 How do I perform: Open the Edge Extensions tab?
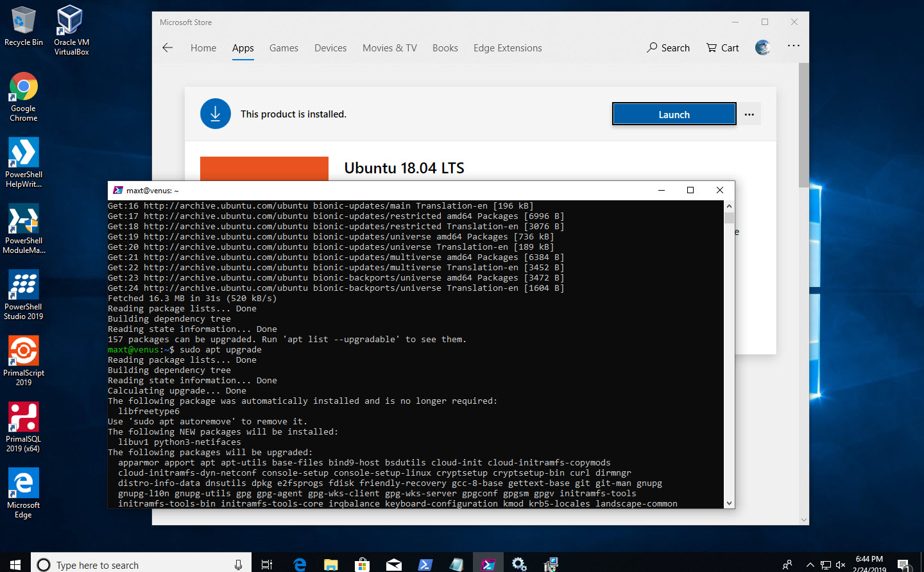pyautogui.click(x=508, y=48)
